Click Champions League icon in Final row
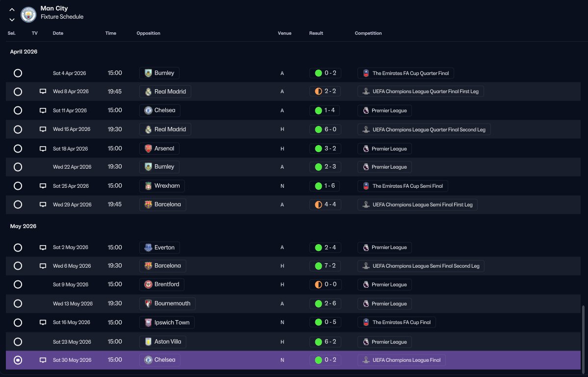588x377 pixels. (366, 360)
